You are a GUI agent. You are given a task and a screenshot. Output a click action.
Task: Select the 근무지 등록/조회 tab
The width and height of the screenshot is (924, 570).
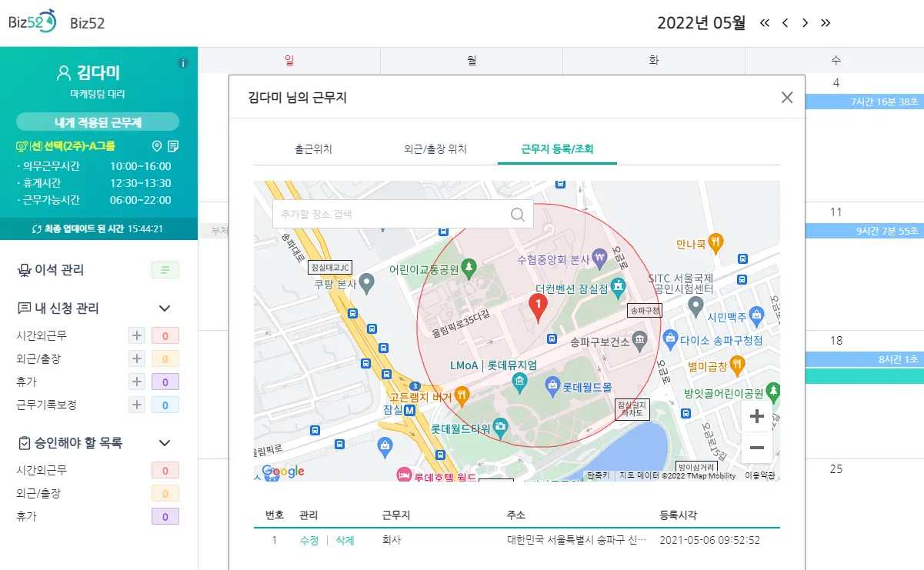click(x=557, y=149)
